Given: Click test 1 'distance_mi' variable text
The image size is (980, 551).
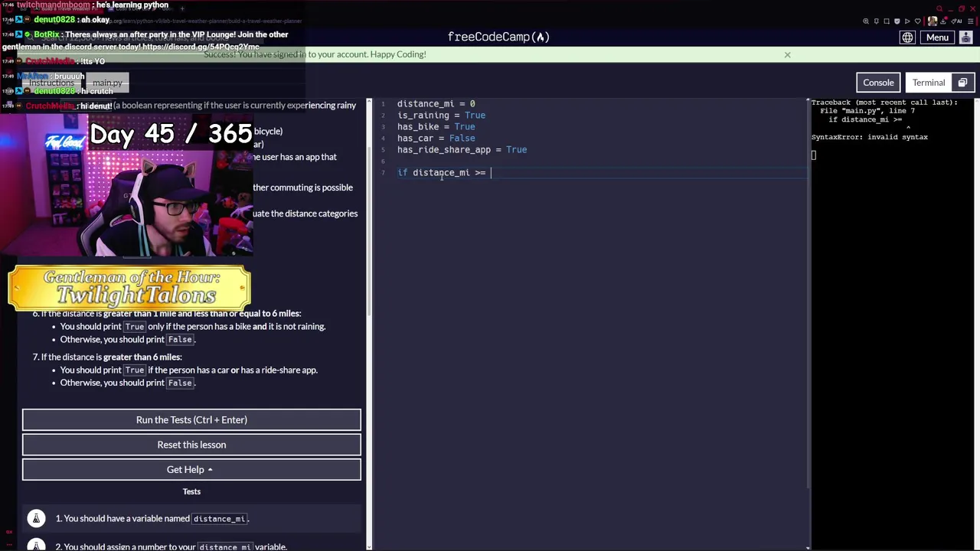Looking at the screenshot, I should tap(219, 519).
